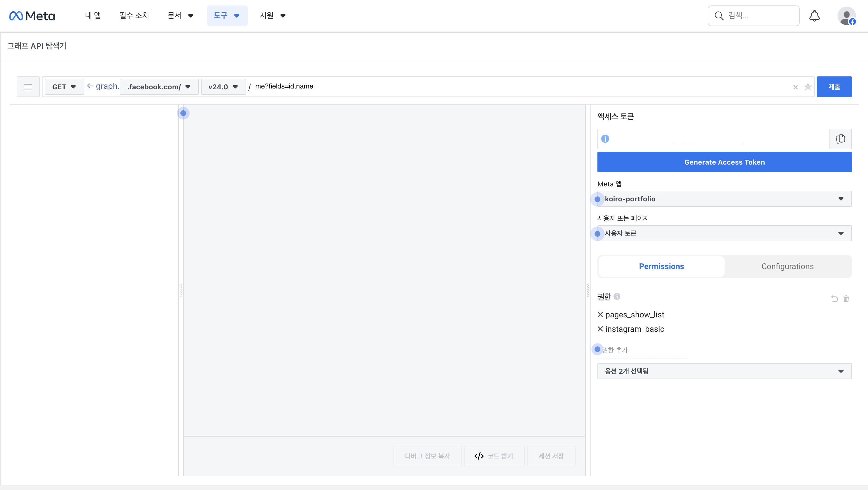Click the trash icon to delete permissions
Screen dimensions: 868x490
846,299
